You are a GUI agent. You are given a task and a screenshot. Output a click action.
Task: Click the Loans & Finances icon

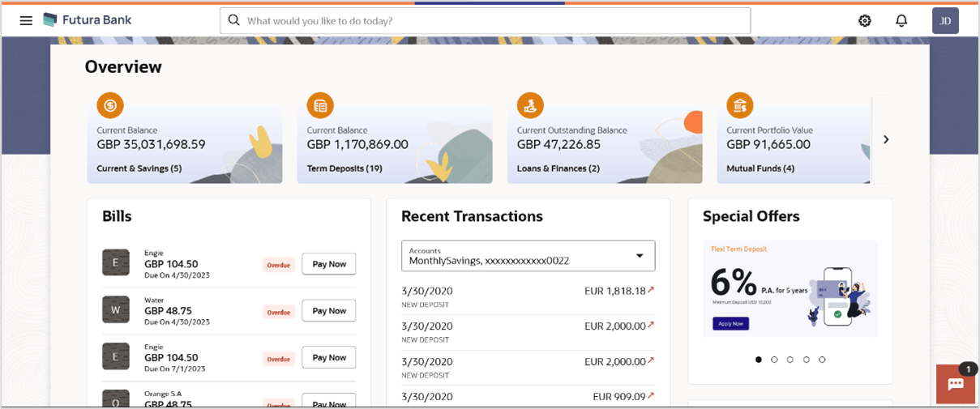coord(531,105)
